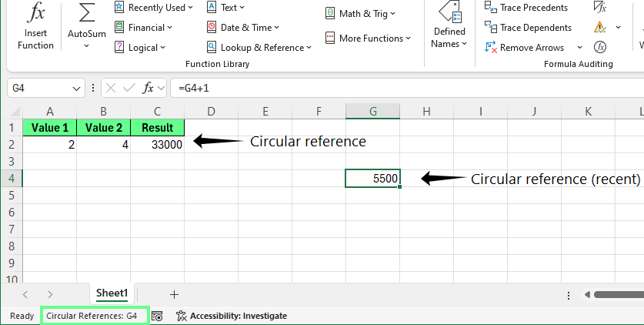Click the 'Result' header cell
The image size is (644, 325).
tap(157, 128)
